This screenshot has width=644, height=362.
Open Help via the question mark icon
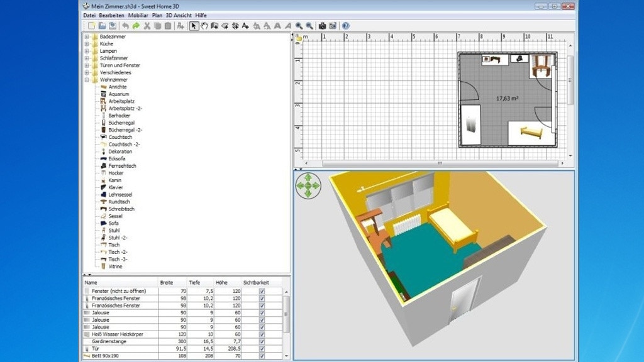[x=346, y=26]
